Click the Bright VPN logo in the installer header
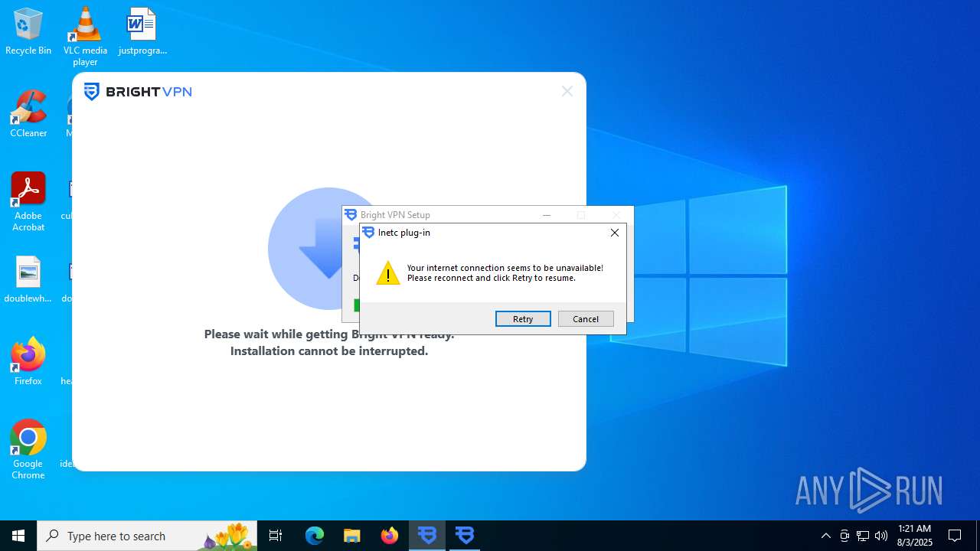Viewport: 980px width, 551px height. coord(138,92)
